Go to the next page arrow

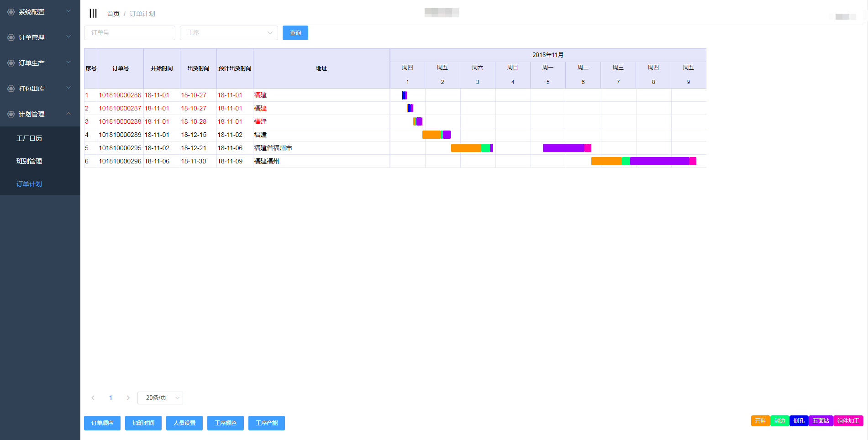pos(128,398)
